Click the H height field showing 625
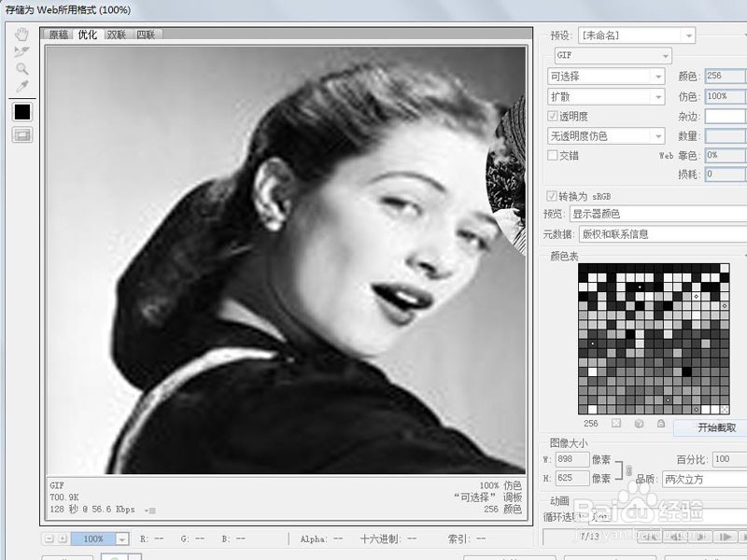 pyautogui.click(x=572, y=478)
